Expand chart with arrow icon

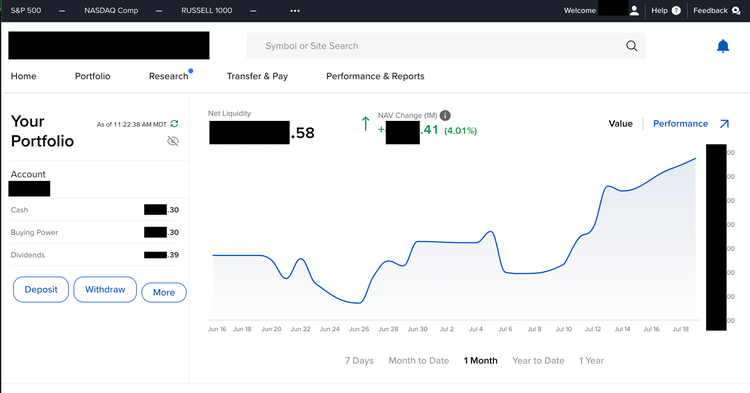click(x=724, y=124)
